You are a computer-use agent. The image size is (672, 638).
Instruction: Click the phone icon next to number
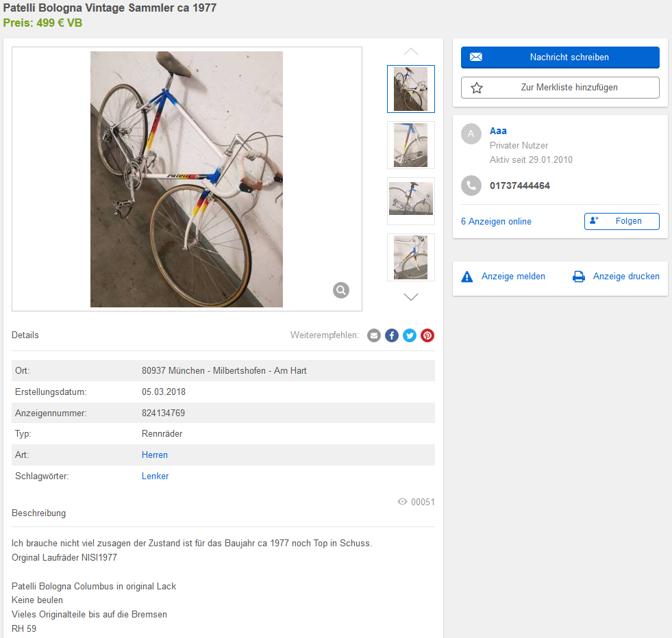471,186
